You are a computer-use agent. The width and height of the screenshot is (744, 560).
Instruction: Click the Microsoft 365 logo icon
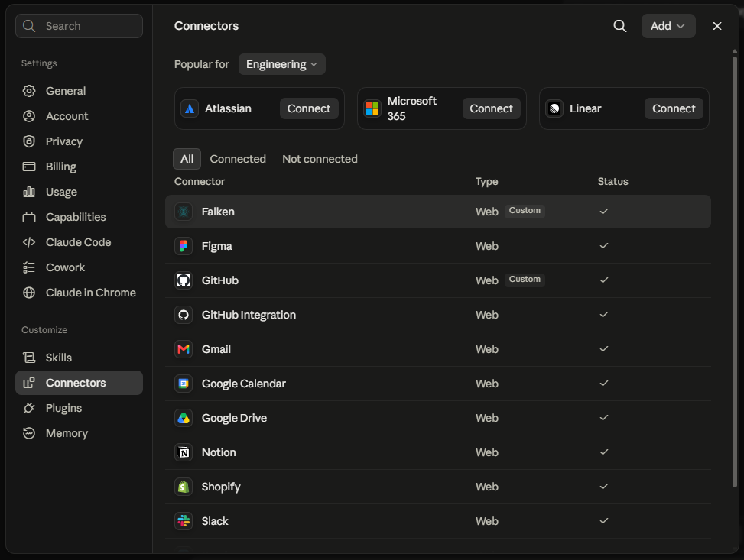(x=372, y=108)
